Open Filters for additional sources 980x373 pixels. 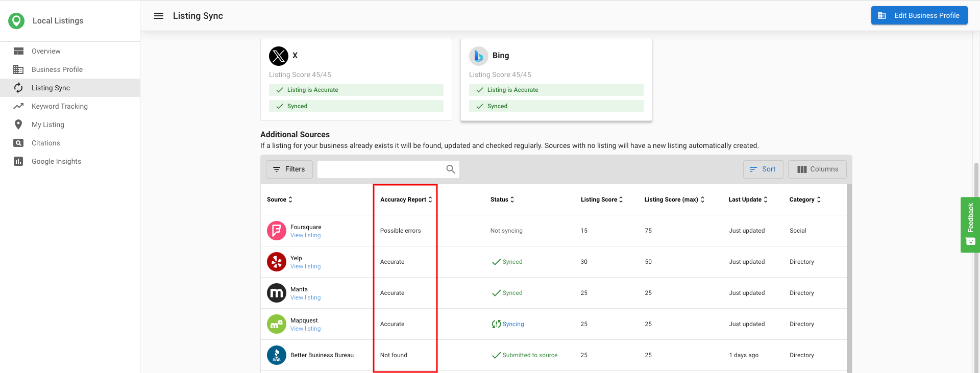(289, 169)
